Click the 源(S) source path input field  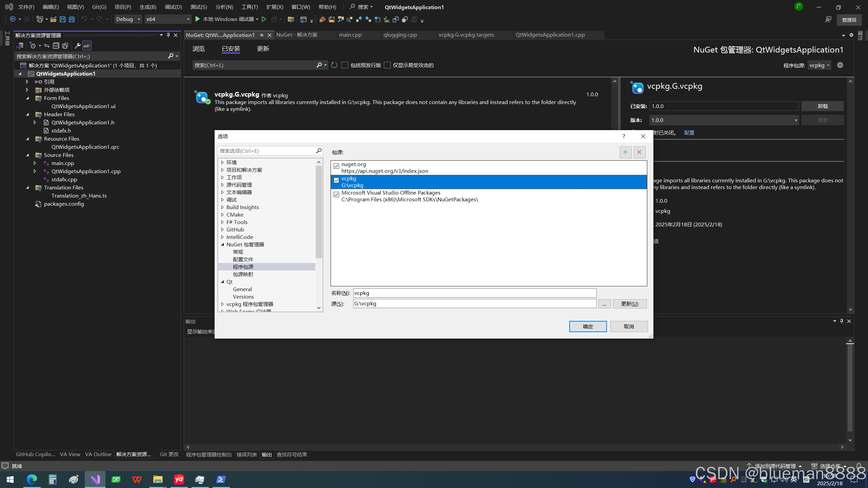[x=475, y=304]
